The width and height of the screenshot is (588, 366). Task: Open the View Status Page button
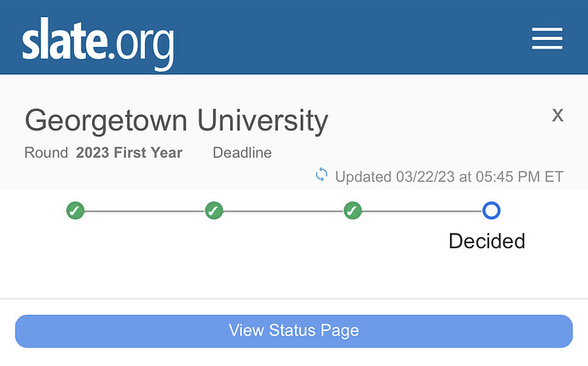pyautogui.click(x=294, y=331)
